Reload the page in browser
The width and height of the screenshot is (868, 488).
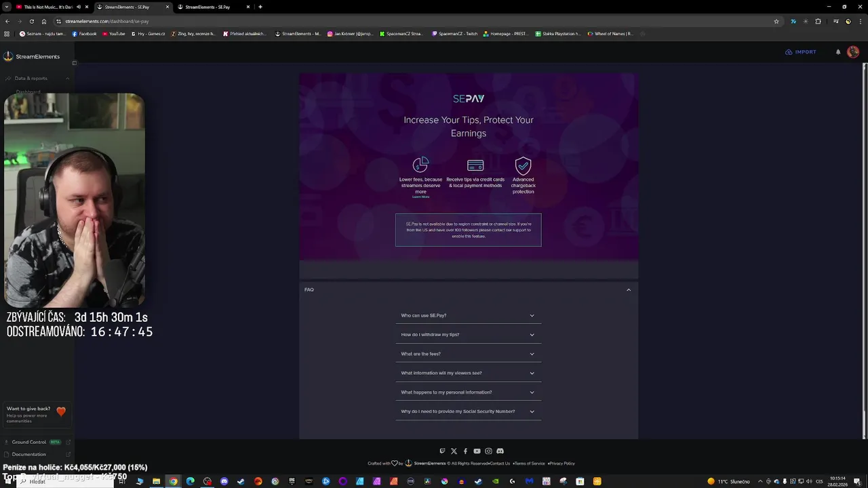[31, 21]
